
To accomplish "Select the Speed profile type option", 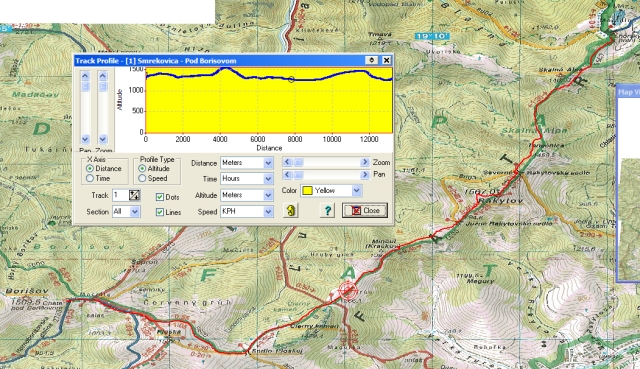I will click(142, 178).
